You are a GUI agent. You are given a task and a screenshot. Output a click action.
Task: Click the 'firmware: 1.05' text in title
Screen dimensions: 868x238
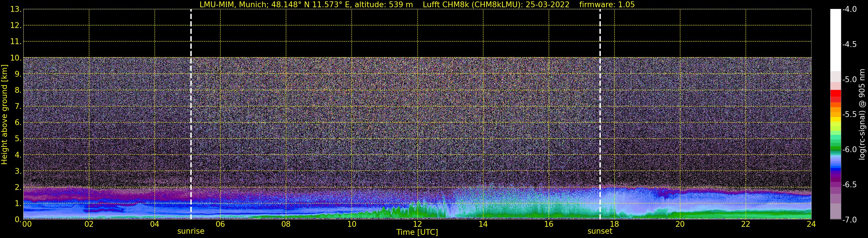pos(607,5)
